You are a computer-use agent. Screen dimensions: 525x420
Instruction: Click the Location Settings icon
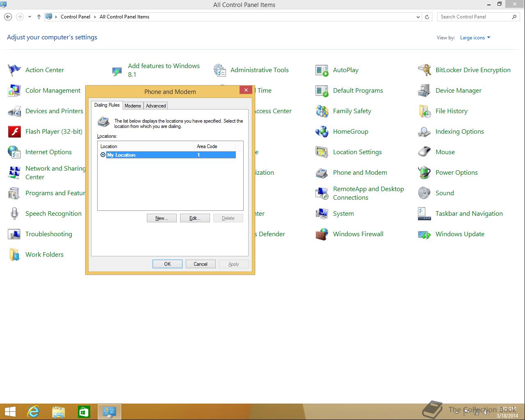pos(322,152)
